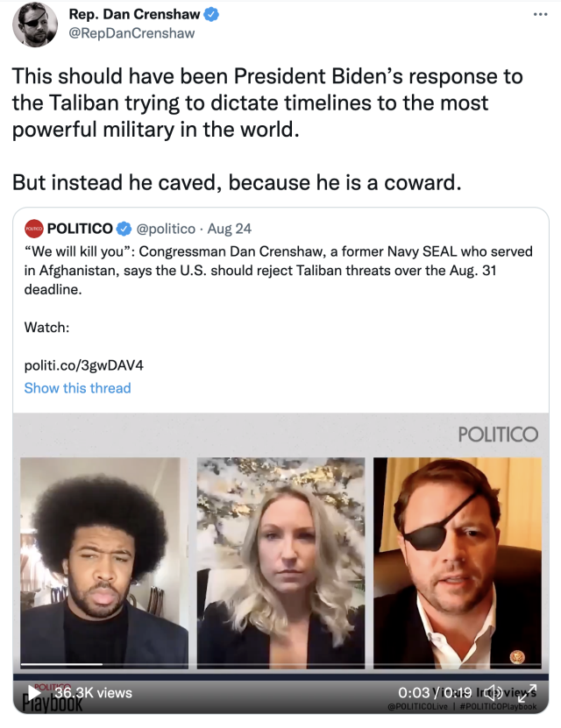Click the video panel of man with afro

[x=104, y=562]
